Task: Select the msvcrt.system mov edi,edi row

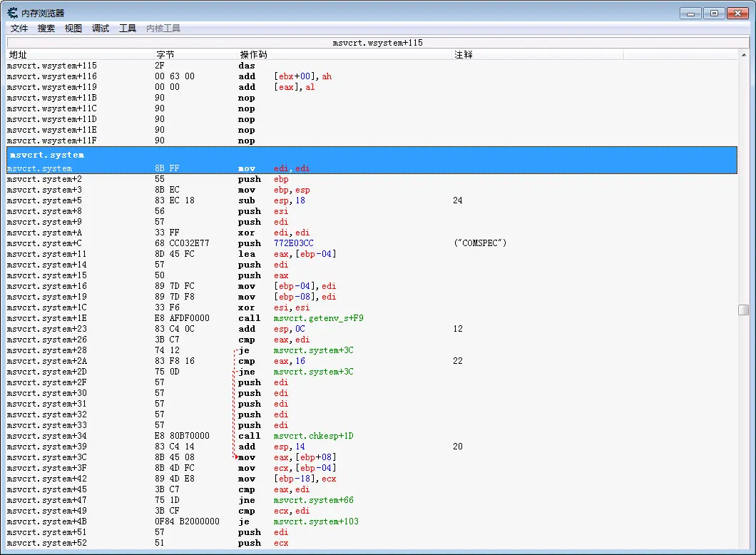Action: coord(372,168)
